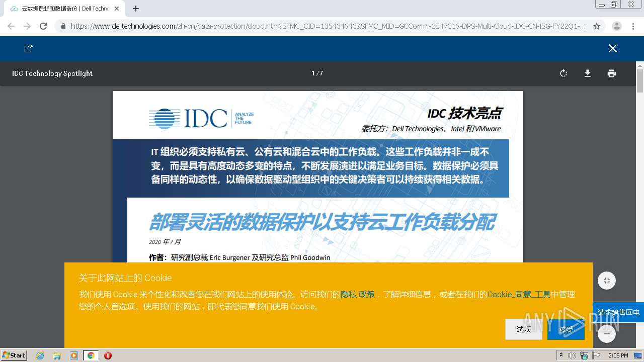Rotate the PDF document clockwise
The image size is (644, 362).
coord(563,73)
